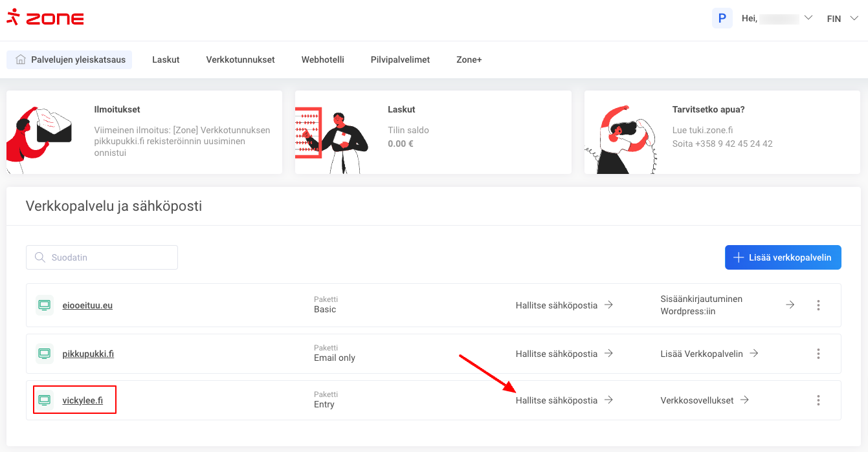Click the blue P profile avatar
This screenshot has width=868, height=452.
[722, 18]
